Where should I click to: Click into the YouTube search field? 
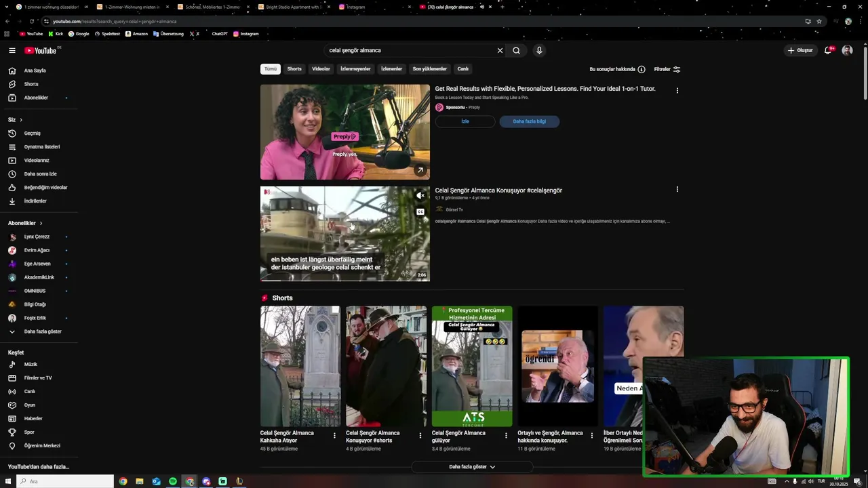pyautogui.click(x=410, y=50)
